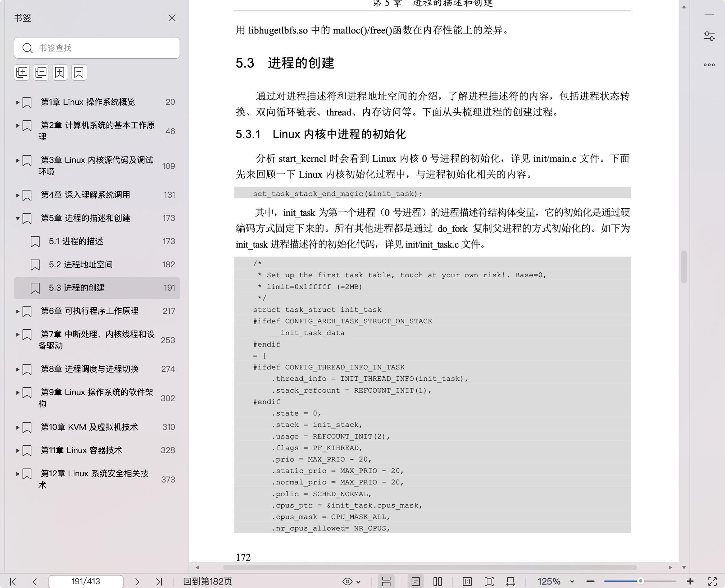Expand 第9章 Linux 操作系统的软件架构
The width and height of the screenshot is (725, 588).
18,393
